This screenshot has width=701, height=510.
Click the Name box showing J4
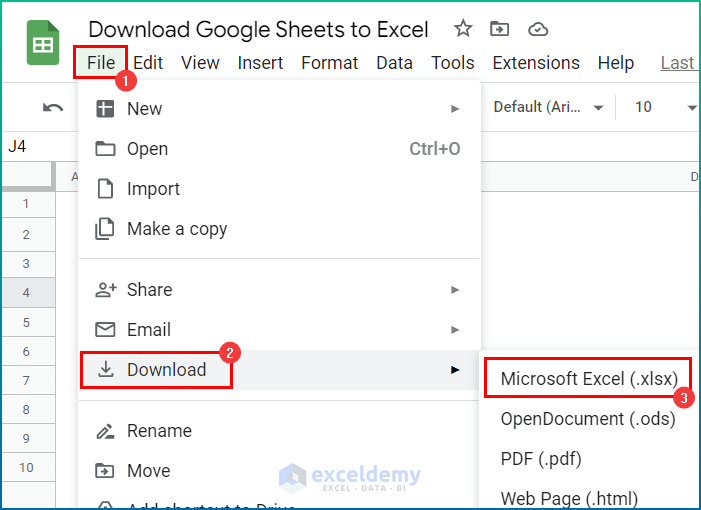click(x=41, y=146)
